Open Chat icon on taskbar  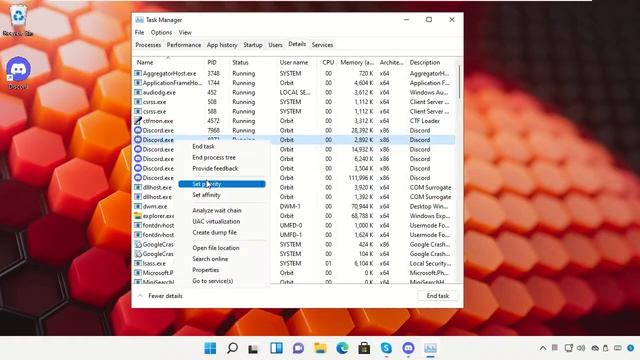coord(298,348)
